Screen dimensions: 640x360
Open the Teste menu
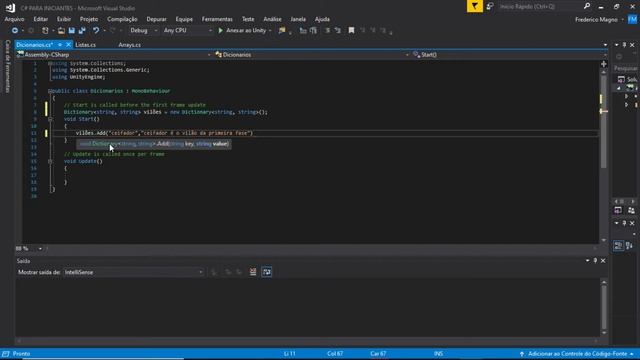pos(248,19)
